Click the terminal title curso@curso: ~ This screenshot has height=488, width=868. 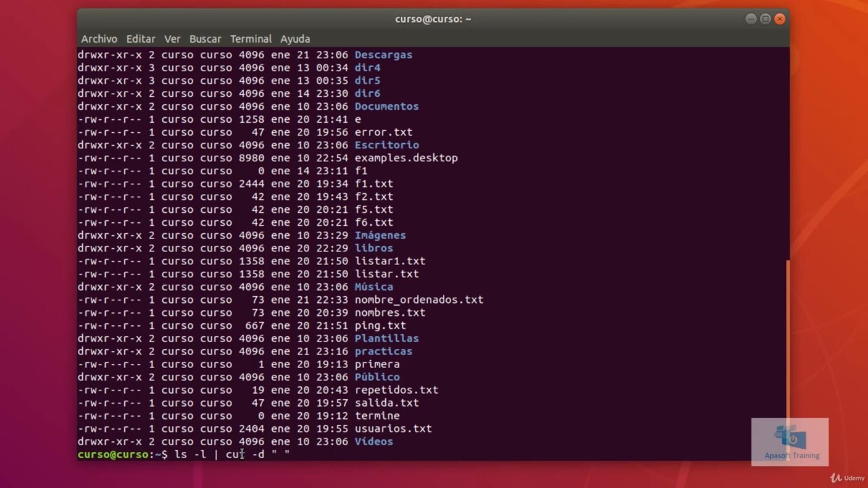(x=433, y=19)
